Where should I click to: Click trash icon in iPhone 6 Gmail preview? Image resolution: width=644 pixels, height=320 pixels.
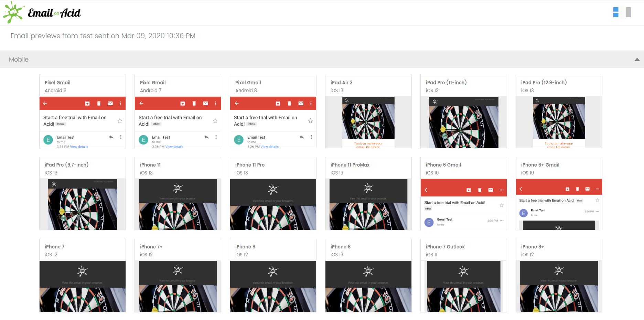click(x=480, y=190)
